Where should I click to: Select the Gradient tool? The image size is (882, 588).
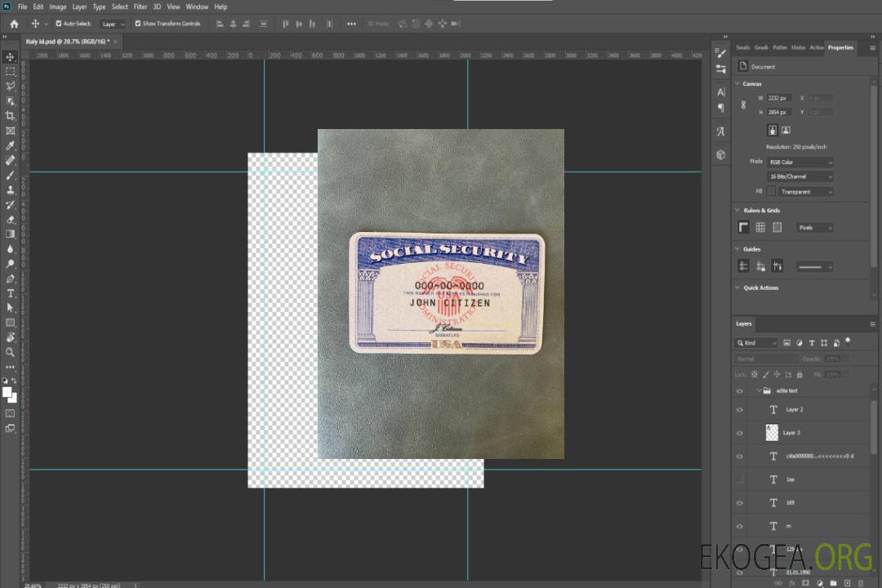point(10,234)
